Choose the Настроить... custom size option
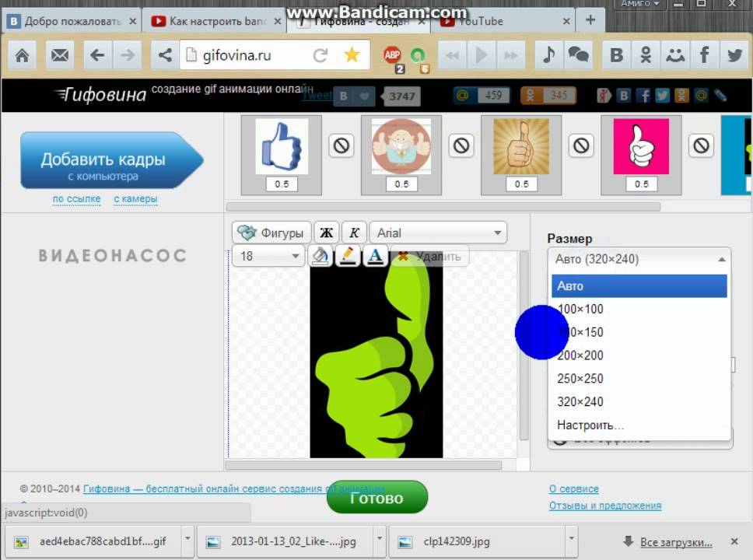The image size is (753, 560). click(x=639, y=425)
